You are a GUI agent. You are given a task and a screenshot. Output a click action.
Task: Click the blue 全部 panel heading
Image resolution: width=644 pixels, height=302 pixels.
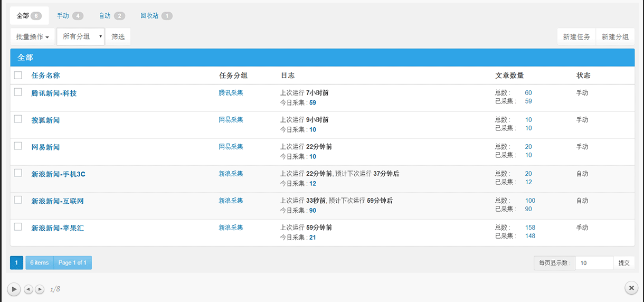pos(322,57)
